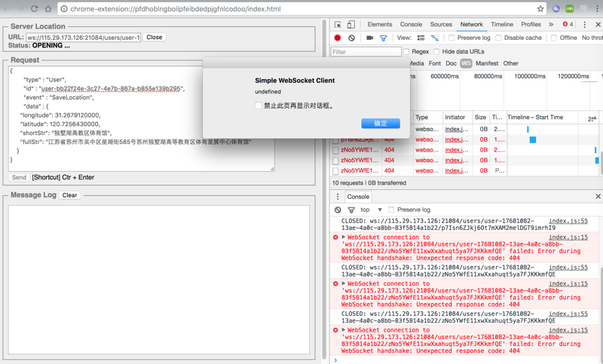
Task: Open the initiator index.j link in the first row
Action: click(x=457, y=129)
